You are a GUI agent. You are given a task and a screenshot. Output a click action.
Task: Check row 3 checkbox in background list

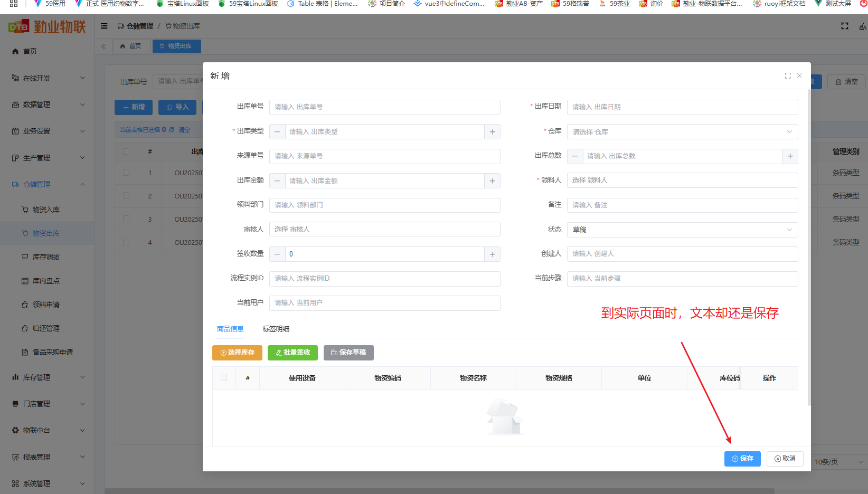pos(126,219)
